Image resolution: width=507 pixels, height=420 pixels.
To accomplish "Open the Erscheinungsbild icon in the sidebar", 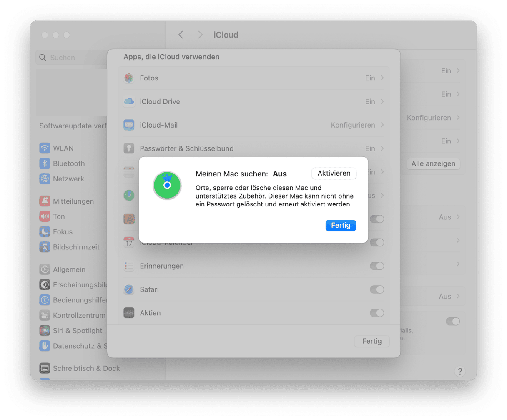I will (x=45, y=285).
